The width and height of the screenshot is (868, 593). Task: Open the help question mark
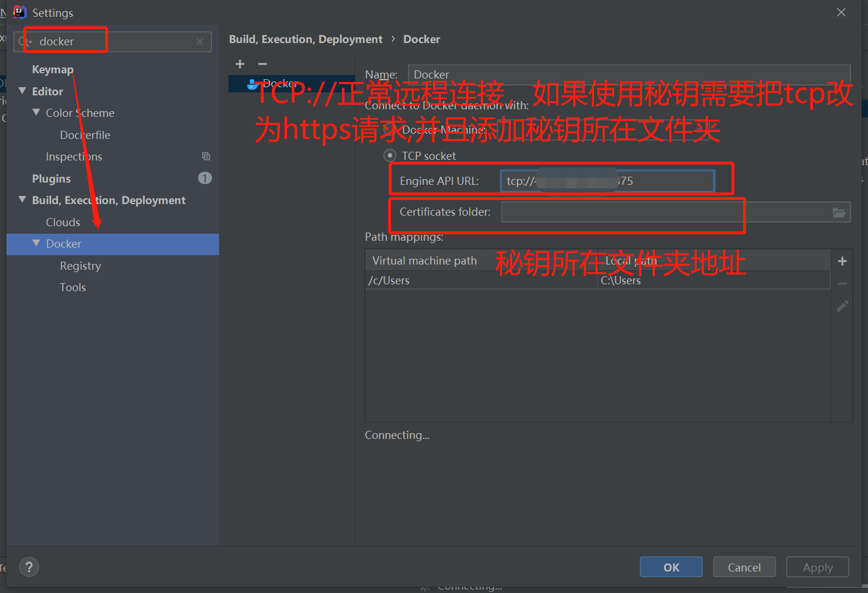29,567
